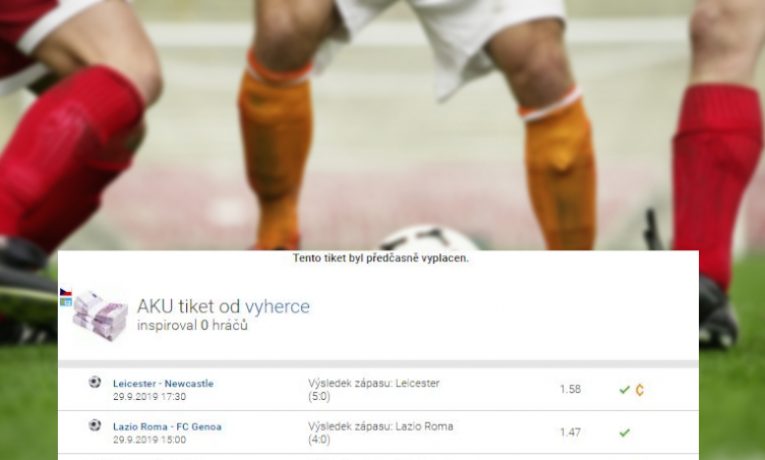Open the Leicester - Newcastle match link
The width and height of the screenshot is (765, 460).
coord(163,384)
